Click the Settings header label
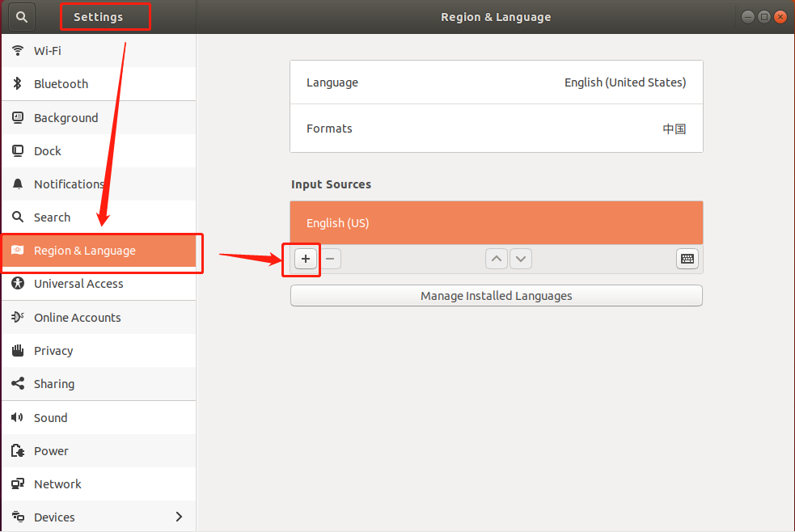Image resolution: width=795 pixels, height=532 pixels. point(99,17)
